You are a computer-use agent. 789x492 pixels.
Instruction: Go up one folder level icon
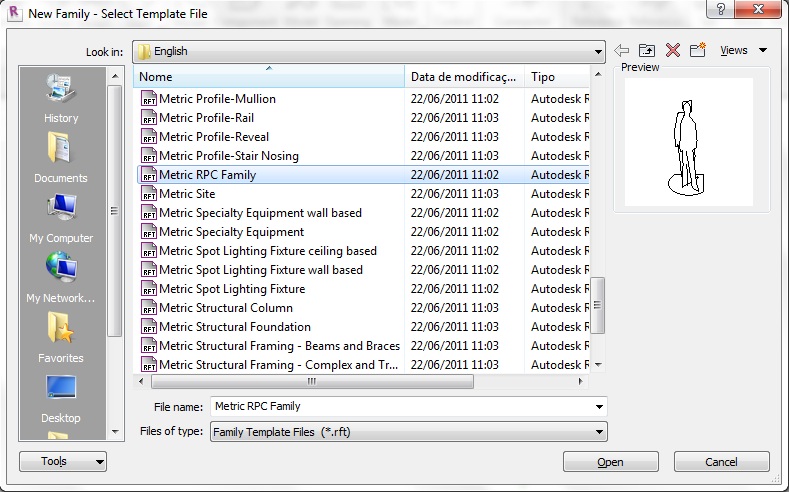coord(647,50)
